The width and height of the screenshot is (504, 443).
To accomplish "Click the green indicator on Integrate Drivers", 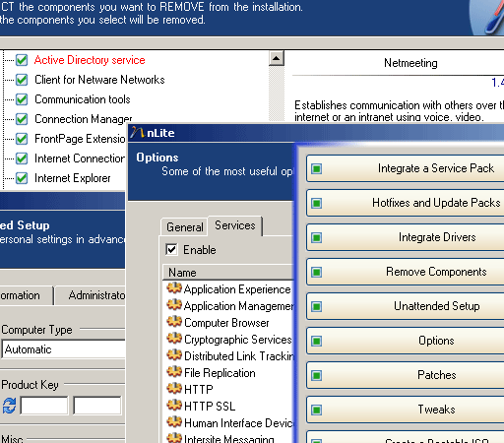I will (x=317, y=237).
